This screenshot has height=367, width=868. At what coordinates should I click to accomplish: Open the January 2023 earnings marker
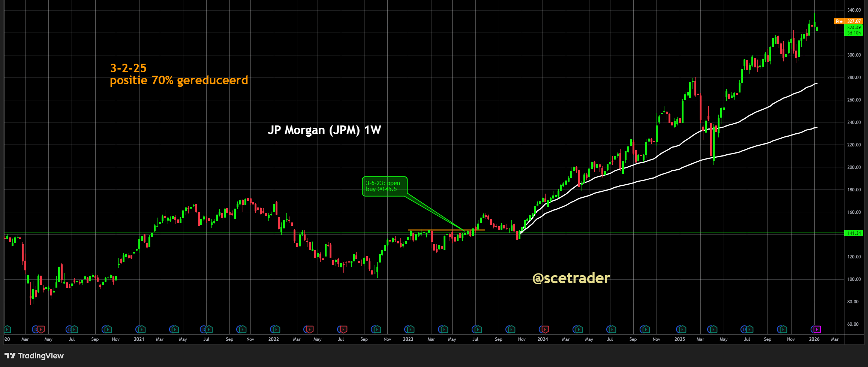click(x=411, y=330)
